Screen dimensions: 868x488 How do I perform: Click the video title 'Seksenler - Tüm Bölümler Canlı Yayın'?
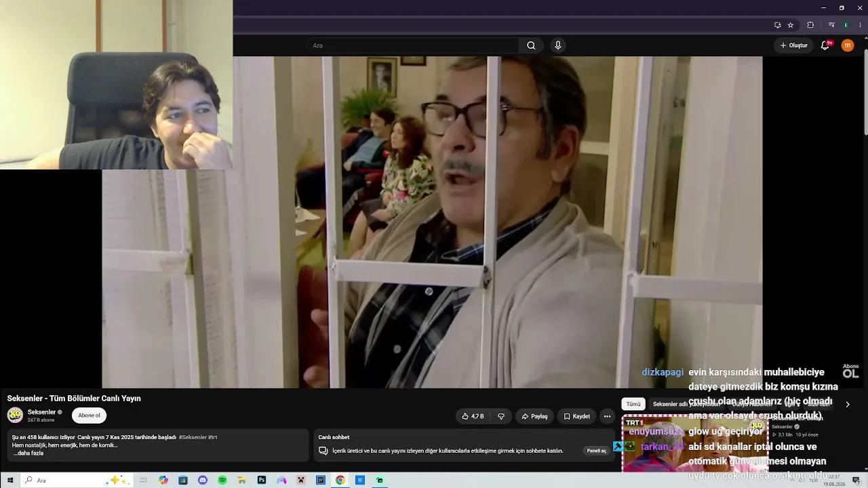coord(74,399)
